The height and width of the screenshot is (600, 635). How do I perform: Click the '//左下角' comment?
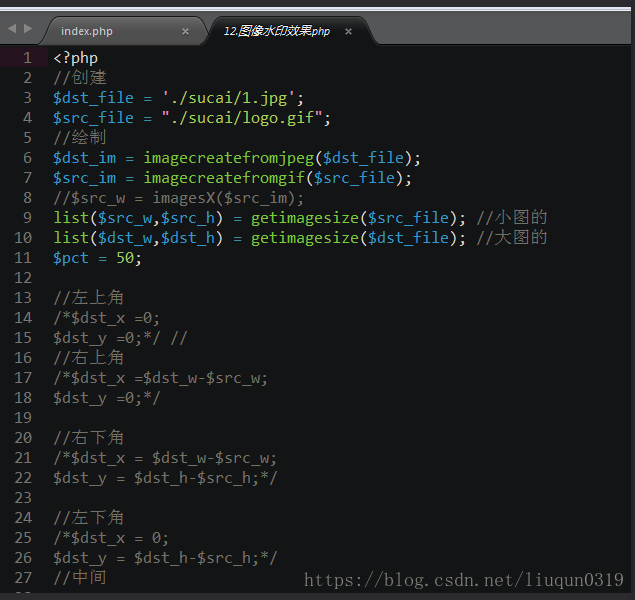[x=88, y=517]
